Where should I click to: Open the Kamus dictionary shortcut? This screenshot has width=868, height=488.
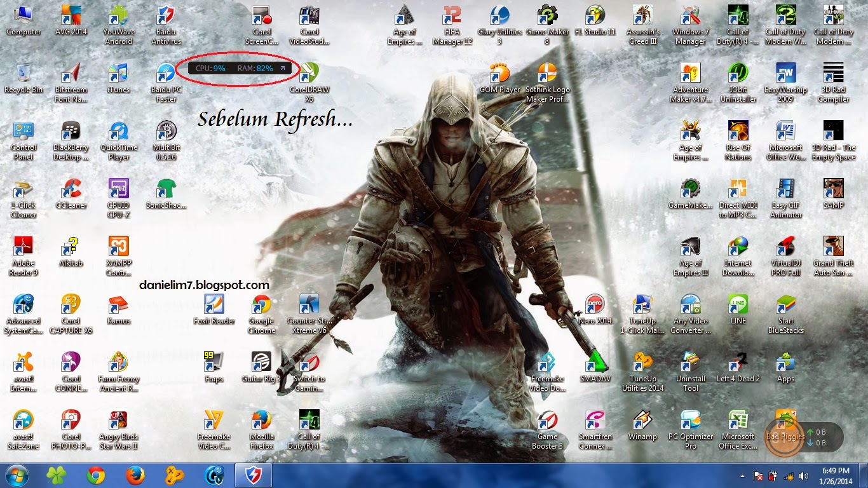pos(119,309)
